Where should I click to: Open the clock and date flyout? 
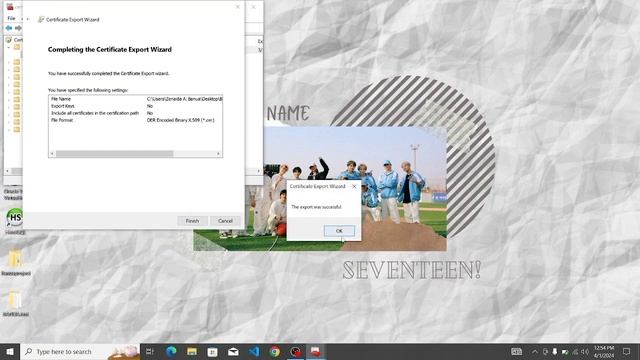[x=604, y=351]
